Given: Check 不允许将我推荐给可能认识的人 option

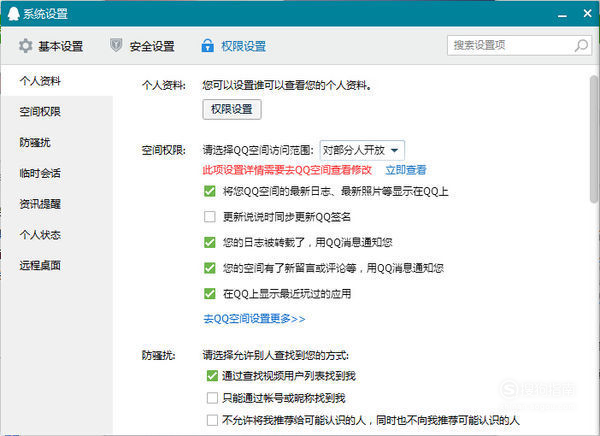Looking at the screenshot, I should (x=212, y=420).
